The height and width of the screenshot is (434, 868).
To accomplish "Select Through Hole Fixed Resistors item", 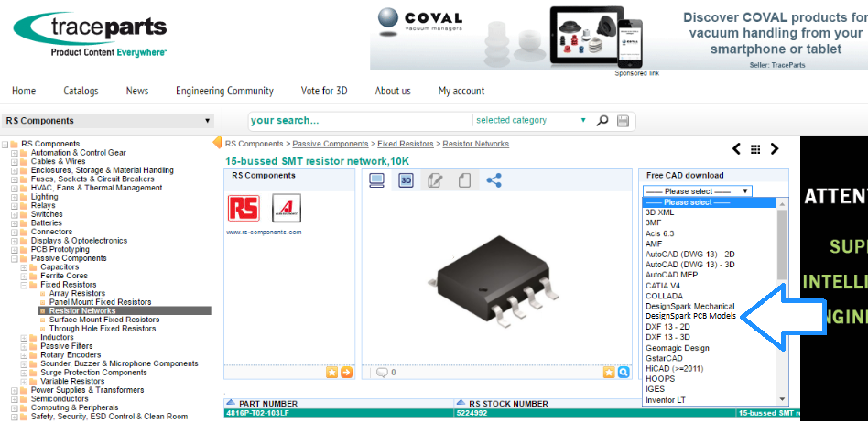I will (103, 329).
